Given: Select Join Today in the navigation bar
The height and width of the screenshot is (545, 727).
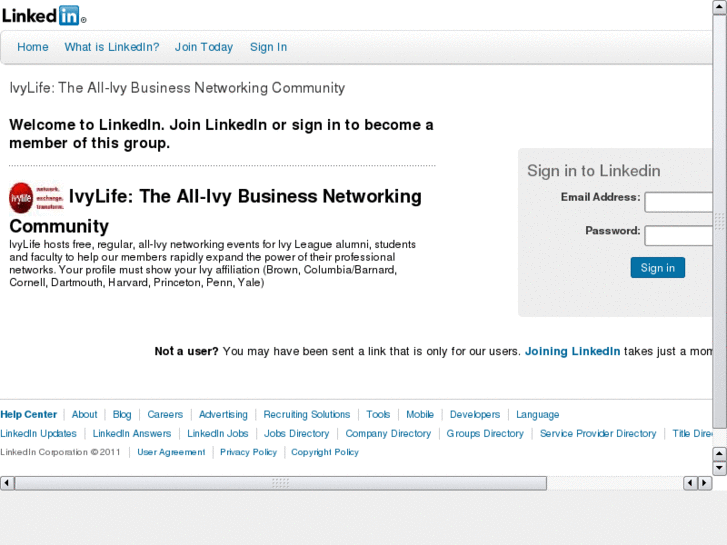Looking at the screenshot, I should click(x=204, y=47).
